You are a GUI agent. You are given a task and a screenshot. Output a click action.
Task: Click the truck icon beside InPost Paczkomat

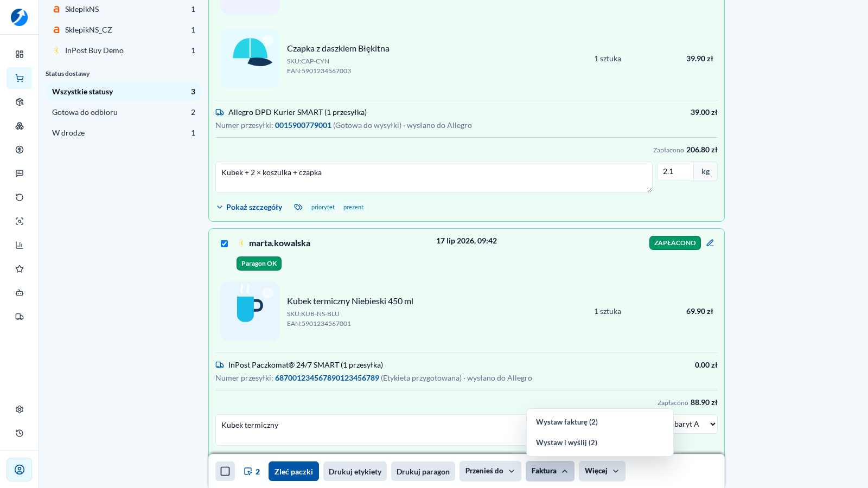coord(220,365)
